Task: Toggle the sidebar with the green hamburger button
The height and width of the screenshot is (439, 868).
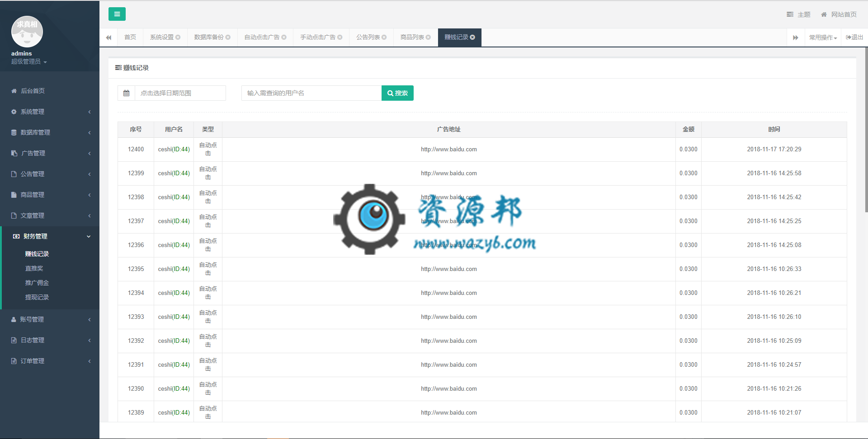Action: pyautogui.click(x=117, y=14)
